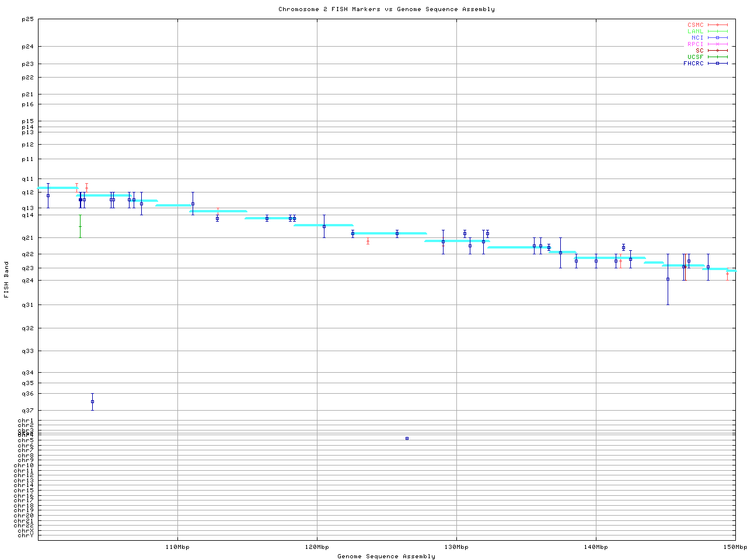Click the LANL legend entry text

(695, 32)
